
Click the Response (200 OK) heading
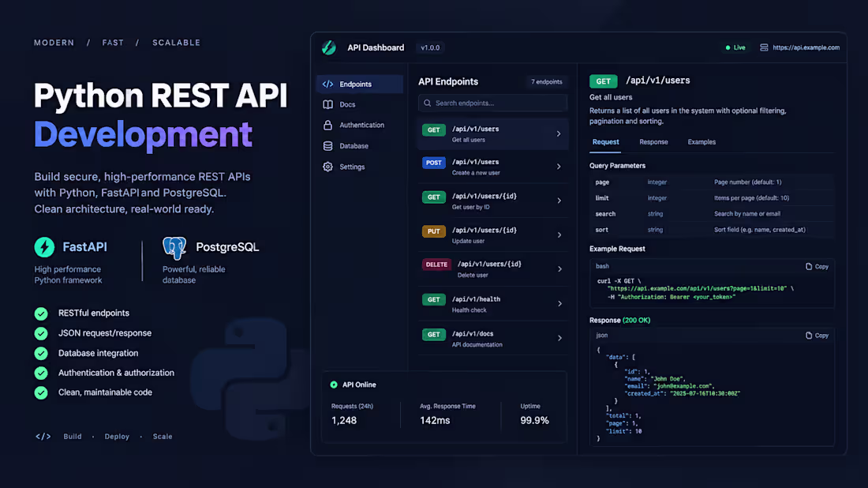click(619, 320)
